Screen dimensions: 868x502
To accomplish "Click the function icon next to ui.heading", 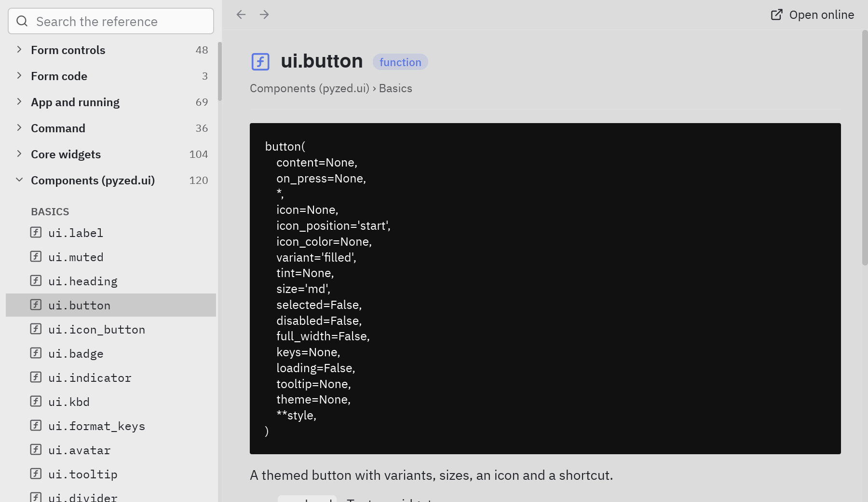I will [36, 280].
